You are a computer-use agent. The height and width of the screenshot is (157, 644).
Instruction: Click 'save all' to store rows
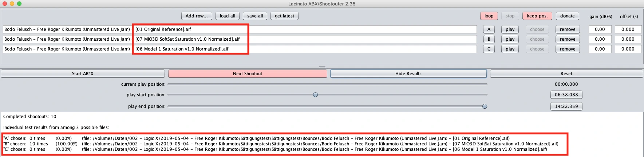(255, 16)
